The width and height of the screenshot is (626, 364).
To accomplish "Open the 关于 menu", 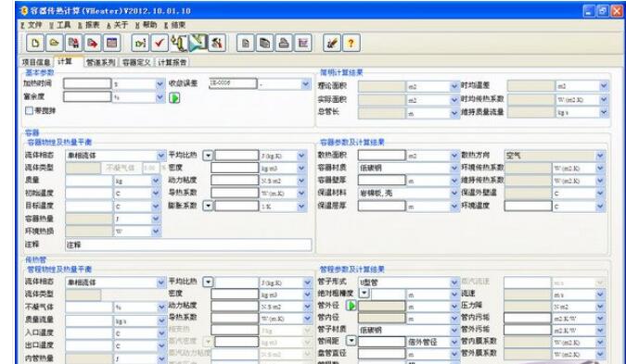I will tap(118, 25).
